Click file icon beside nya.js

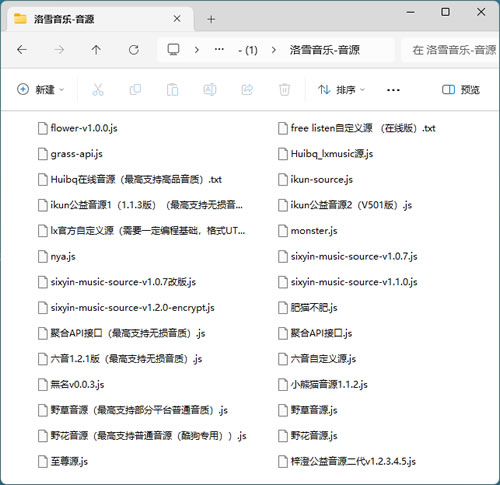coord(43,256)
